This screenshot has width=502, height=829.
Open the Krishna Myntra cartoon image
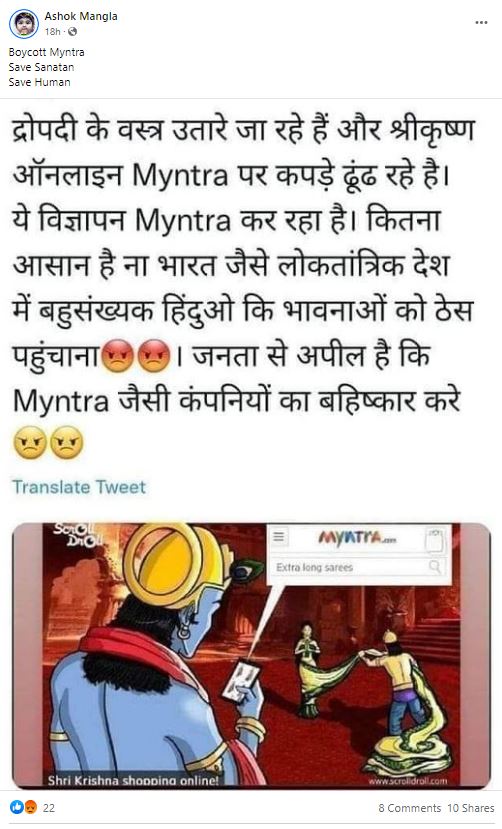click(251, 656)
